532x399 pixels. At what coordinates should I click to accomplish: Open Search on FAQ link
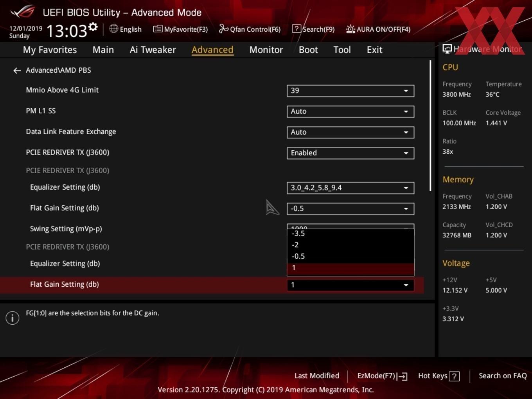(x=503, y=376)
